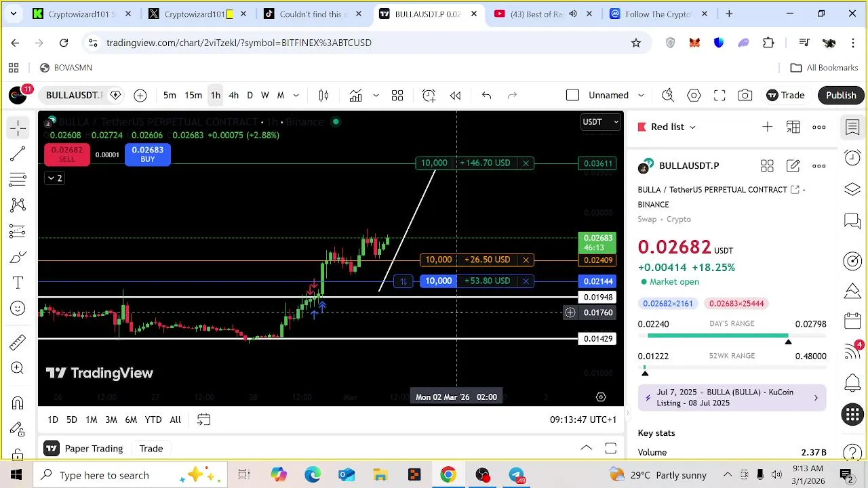Screen dimensions: 868x488
Task: Open the calendar panel in right sidebar
Action: click(x=852, y=321)
